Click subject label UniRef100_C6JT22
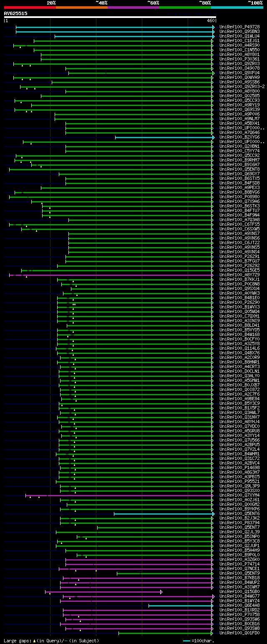This screenshot has height=644, width=267. [239, 242]
